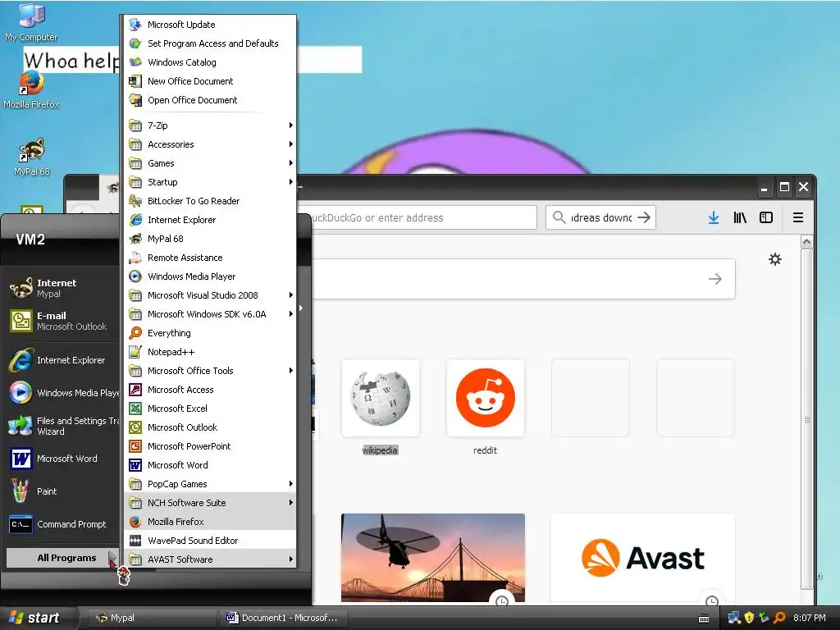840x630 pixels.
Task: Open the tray magnifier search icon
Action: [x=779, y=618]
